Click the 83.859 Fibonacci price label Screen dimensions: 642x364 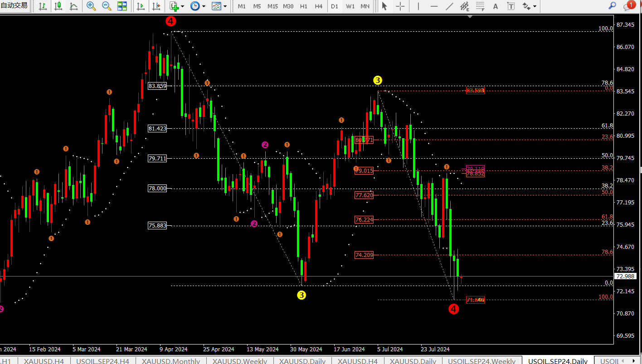157,86
